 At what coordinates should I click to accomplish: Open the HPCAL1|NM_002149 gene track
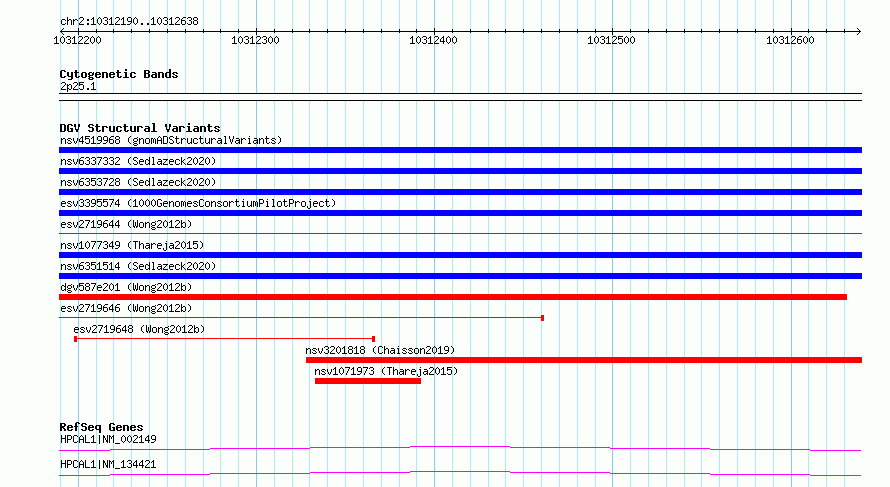[460, 448]
